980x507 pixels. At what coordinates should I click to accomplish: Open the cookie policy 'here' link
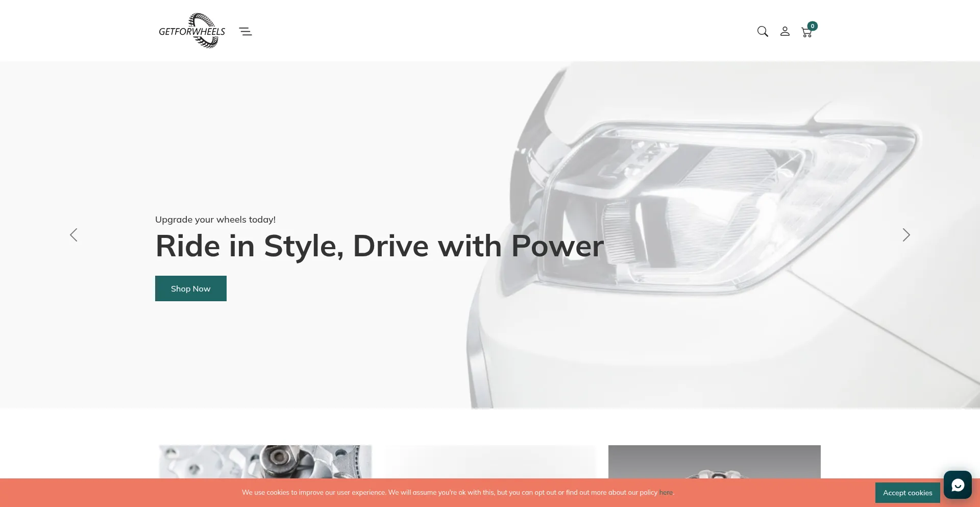tap(666, 492)
